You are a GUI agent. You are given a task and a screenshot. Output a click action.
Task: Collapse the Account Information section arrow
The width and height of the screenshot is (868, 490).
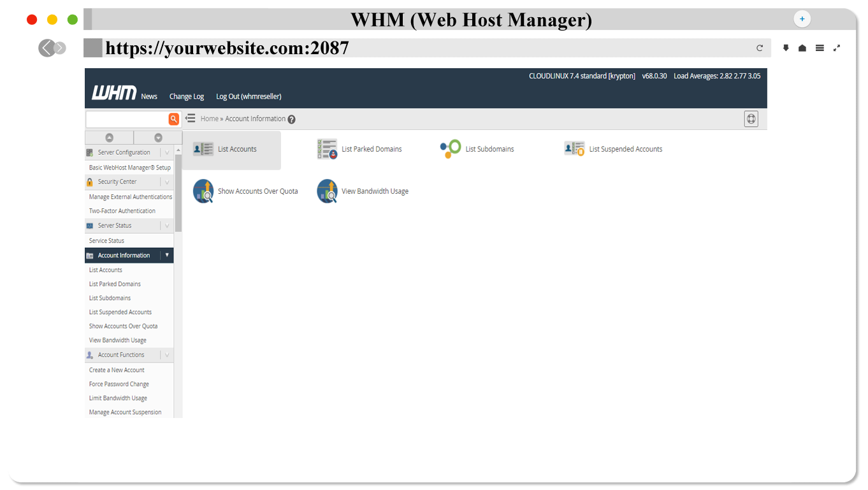pyautogui.click(x=167, y=255)
